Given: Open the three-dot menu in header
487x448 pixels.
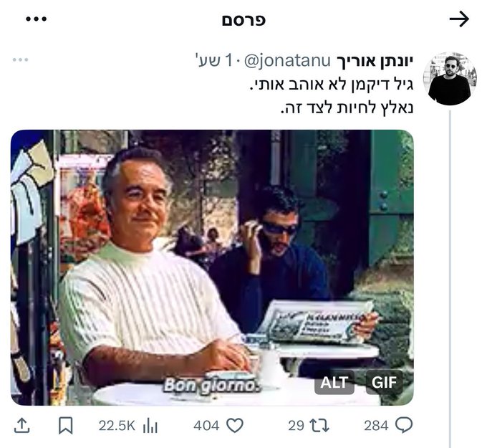Looking at the screenshot, I should [36, 19].
